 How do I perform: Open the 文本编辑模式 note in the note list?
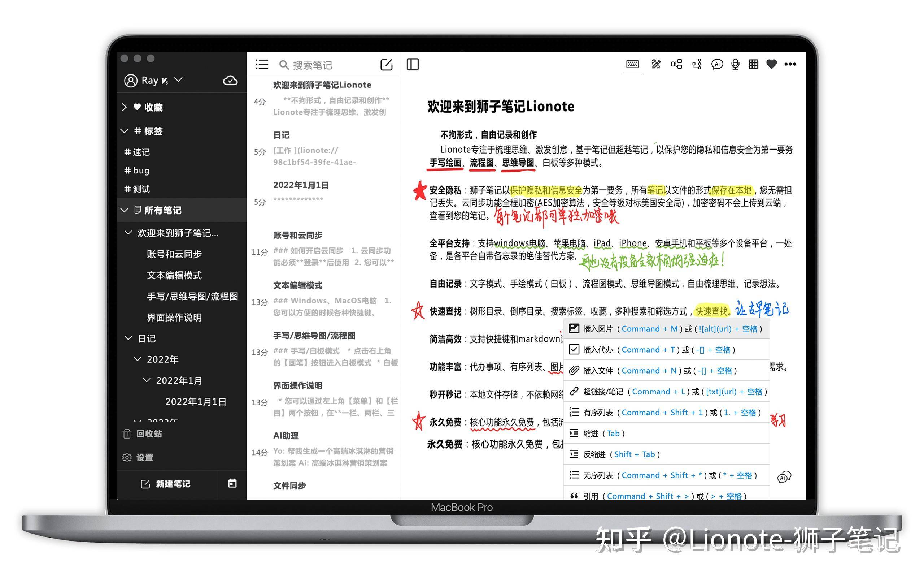pos(324,298)
